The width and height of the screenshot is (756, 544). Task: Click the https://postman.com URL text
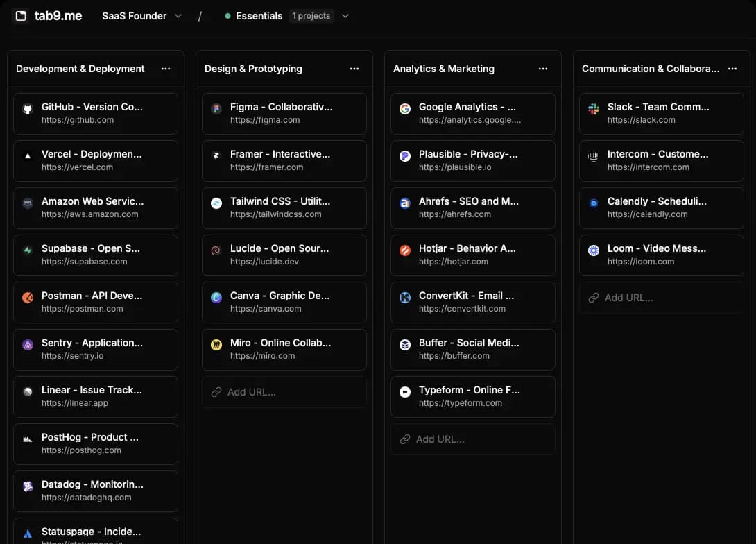(x=82, y=309)
